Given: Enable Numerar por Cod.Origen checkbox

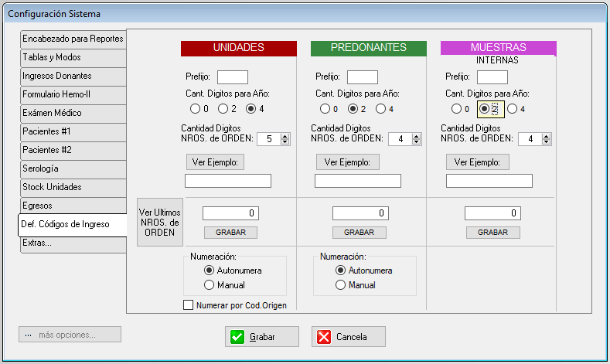Looking at the screenshot, I should coord(189,305).
